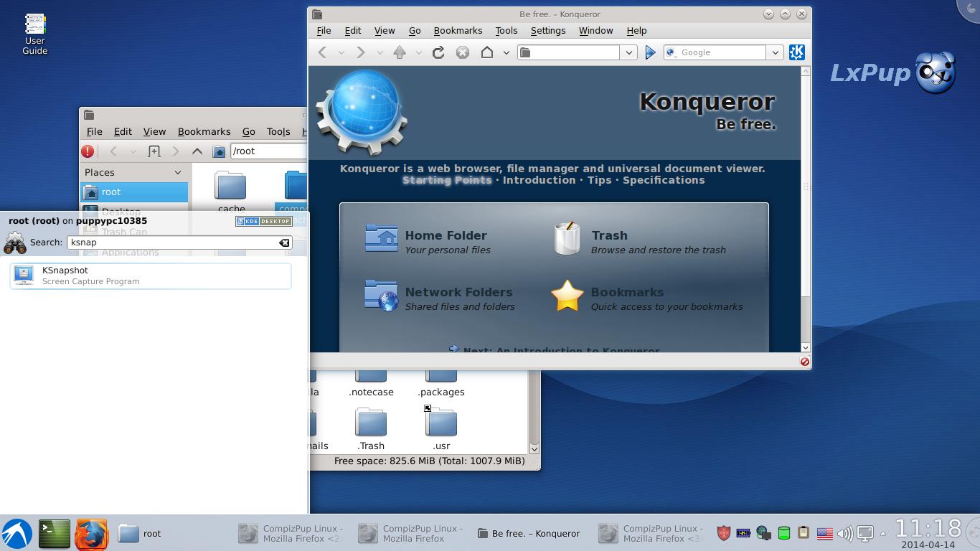Open the back history dropdown in Konqueror
This screenshot has width=980, height=551.
point(341,52)
